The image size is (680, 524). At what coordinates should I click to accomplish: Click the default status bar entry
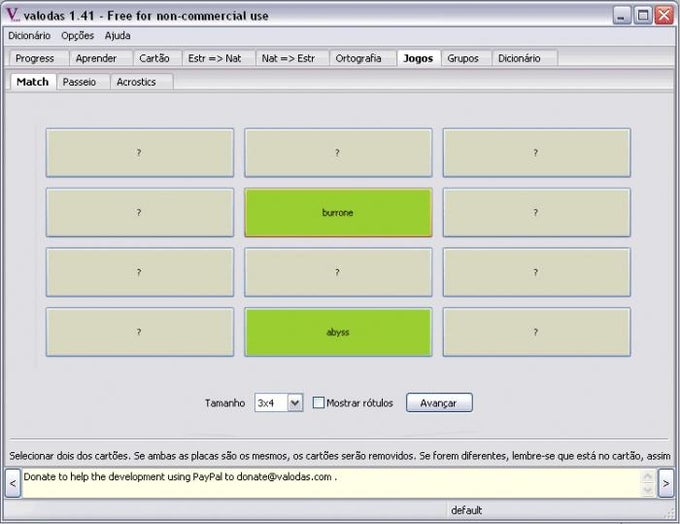(467, 510)
